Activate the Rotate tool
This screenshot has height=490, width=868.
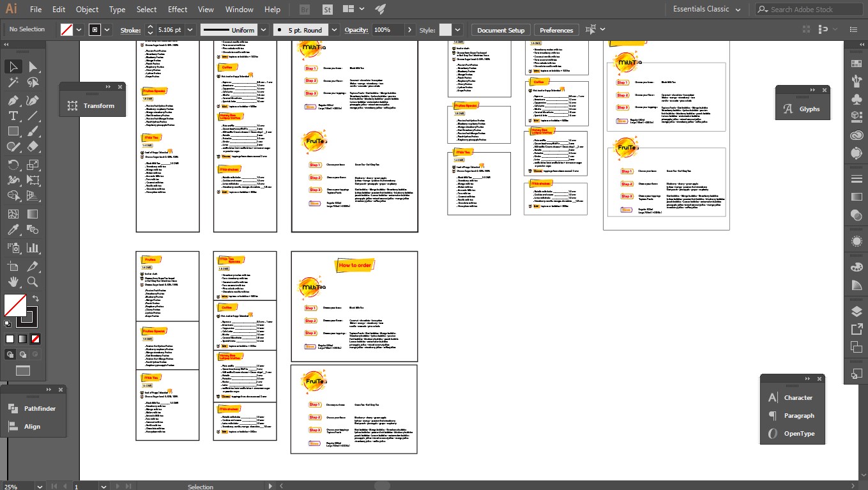click(13, 165)
